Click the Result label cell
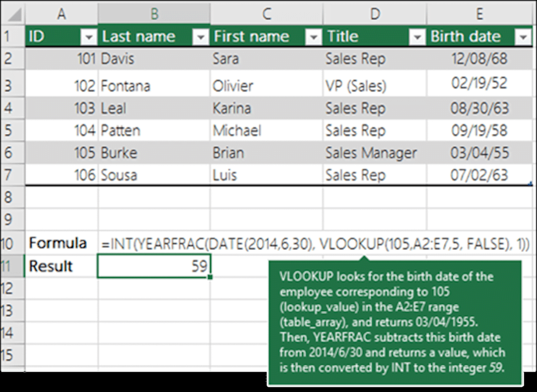Image resolution: width=537 pixels, height=392 pixels. click(62, 266)
